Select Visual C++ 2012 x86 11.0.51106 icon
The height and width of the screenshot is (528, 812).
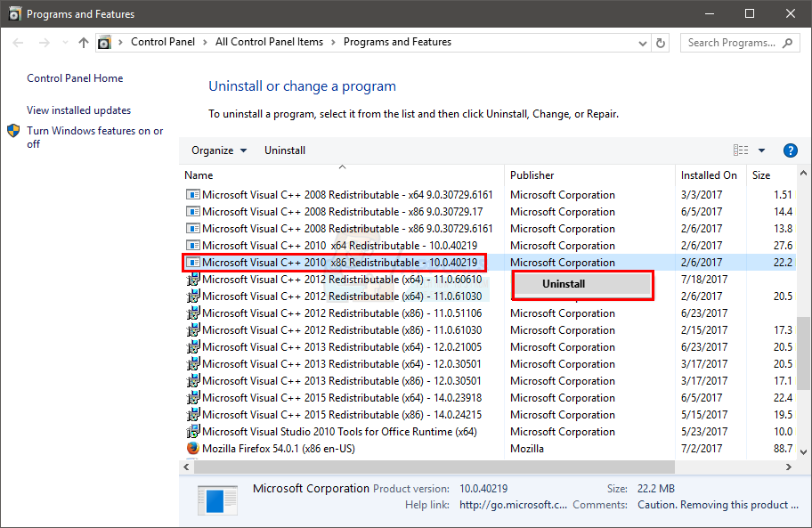point(193,313)
